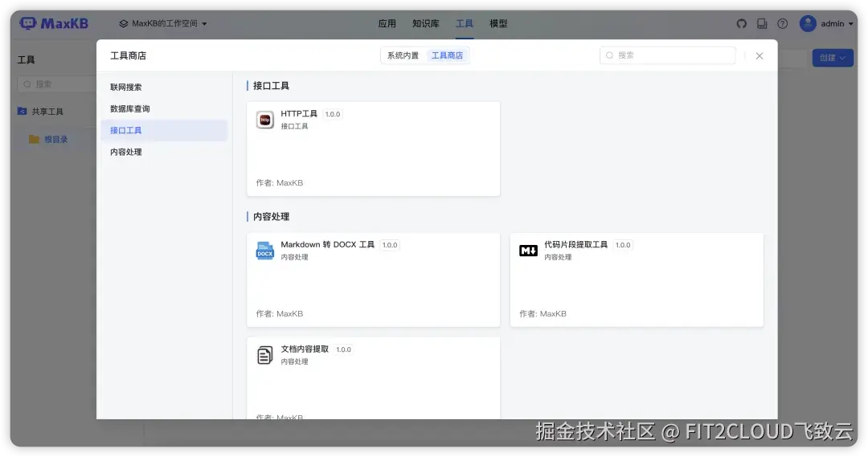Click the HTTP工具 title
Screen dimensions: 868x457
click(x=299, y=113)
